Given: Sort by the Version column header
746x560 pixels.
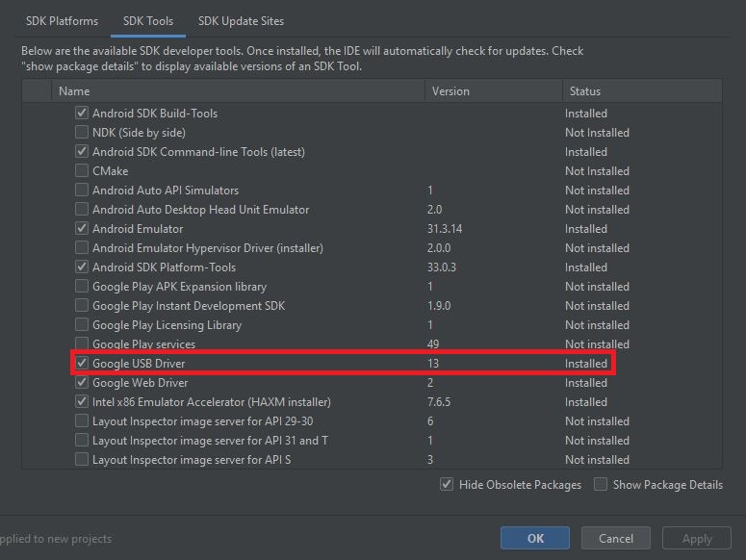Looking at the screenshot, I should [494, 90].
